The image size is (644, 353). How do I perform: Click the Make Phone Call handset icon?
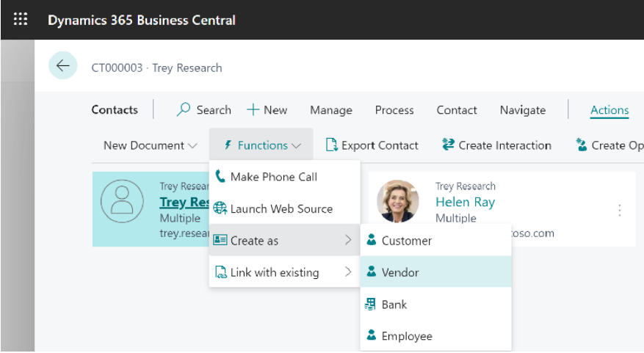(220, 176)
